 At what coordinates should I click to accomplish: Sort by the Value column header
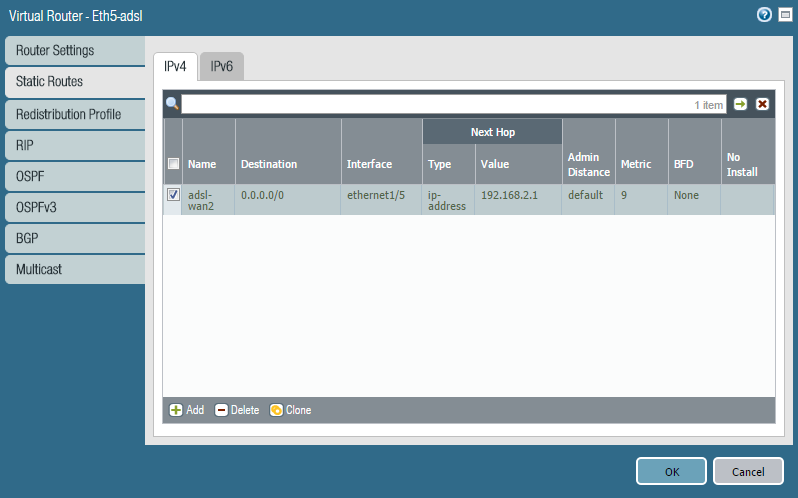coord(519,164)
